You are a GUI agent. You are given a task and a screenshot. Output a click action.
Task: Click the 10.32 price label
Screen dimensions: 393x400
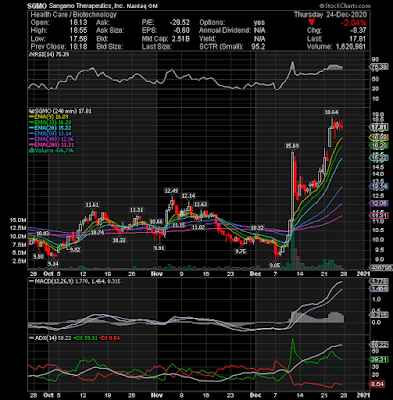pyautogui.click(x=257, y=228)
